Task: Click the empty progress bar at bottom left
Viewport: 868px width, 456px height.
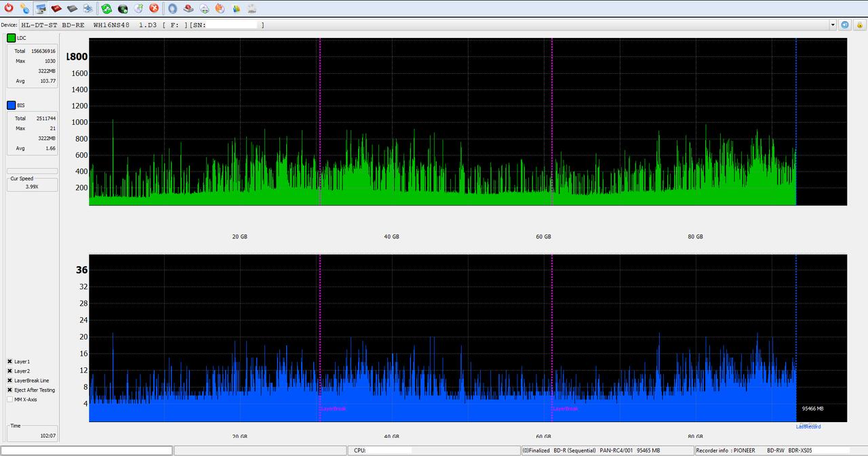Action: (x=87, y=451)
